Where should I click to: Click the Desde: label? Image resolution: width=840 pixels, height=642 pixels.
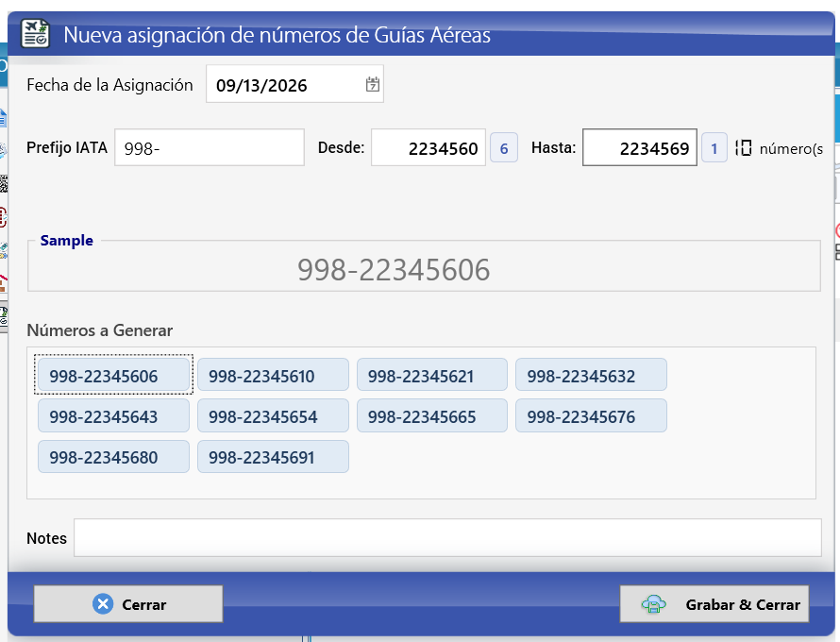point(342,147)
